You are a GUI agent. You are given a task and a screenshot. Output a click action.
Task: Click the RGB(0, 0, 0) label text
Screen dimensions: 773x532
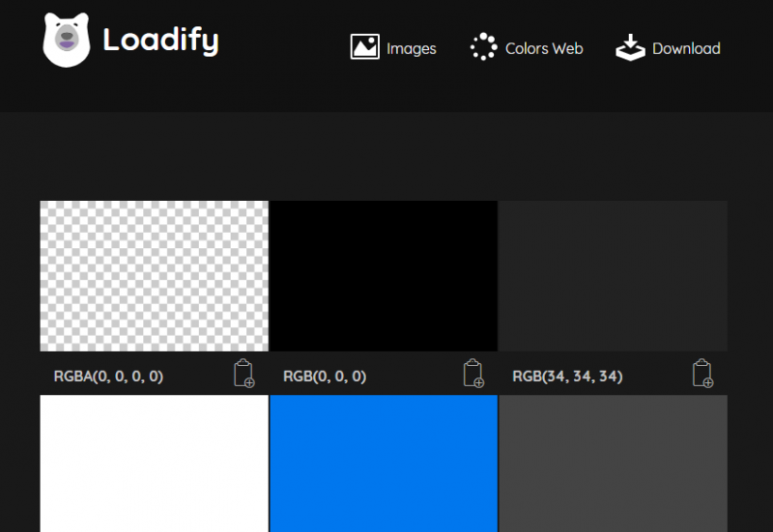[325, 377]
